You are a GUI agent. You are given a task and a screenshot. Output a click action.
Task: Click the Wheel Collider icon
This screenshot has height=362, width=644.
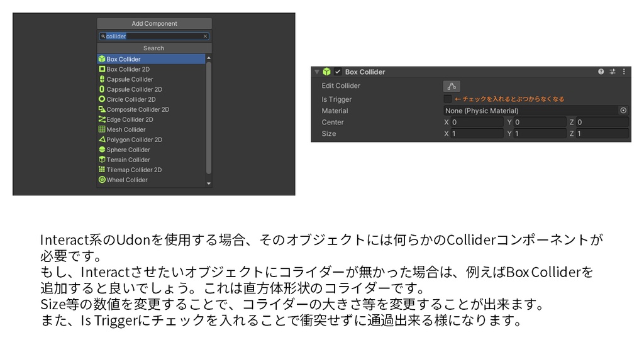(103, 180)
